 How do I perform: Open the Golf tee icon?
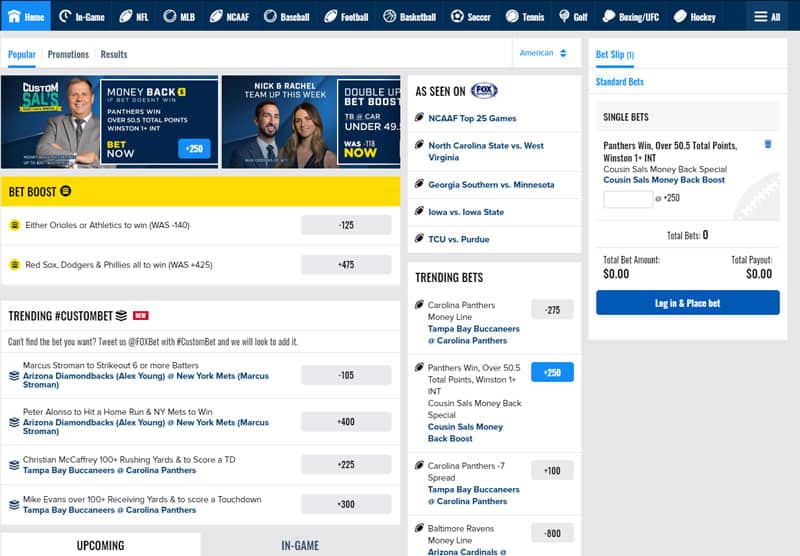(x=564, y=16)
